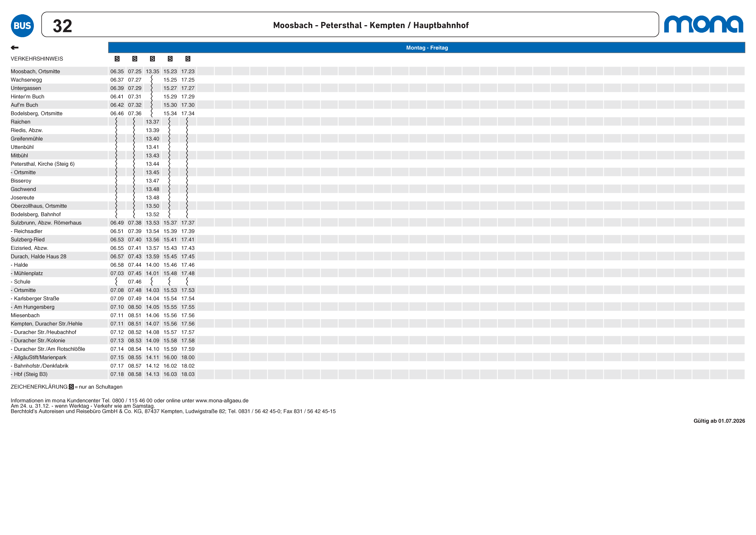Select the stop "Sulzberg-Ried"
The height and width of the screenshot is (535, 756).
click(28, 240)
